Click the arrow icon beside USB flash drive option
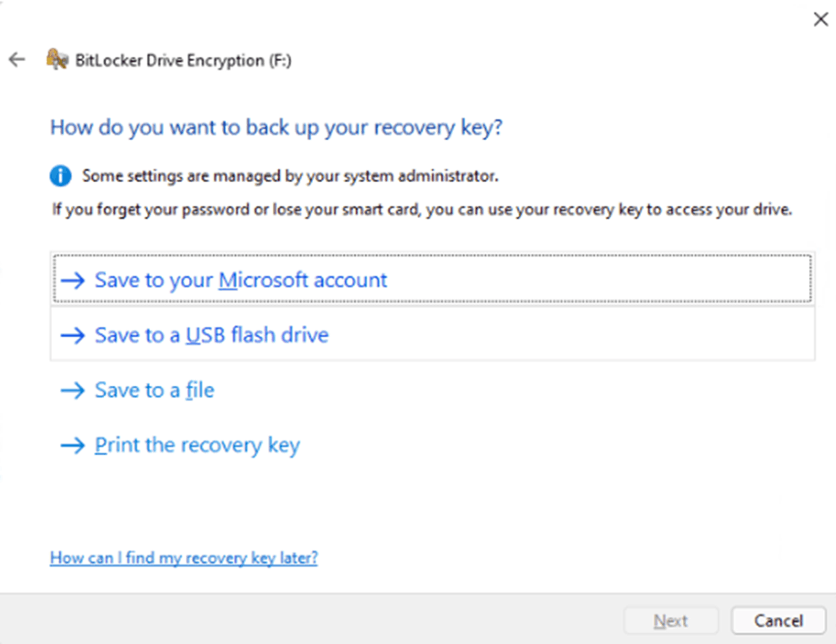Image resolution: width=836 pixels, height=644 pixels. tap(73, 335)
